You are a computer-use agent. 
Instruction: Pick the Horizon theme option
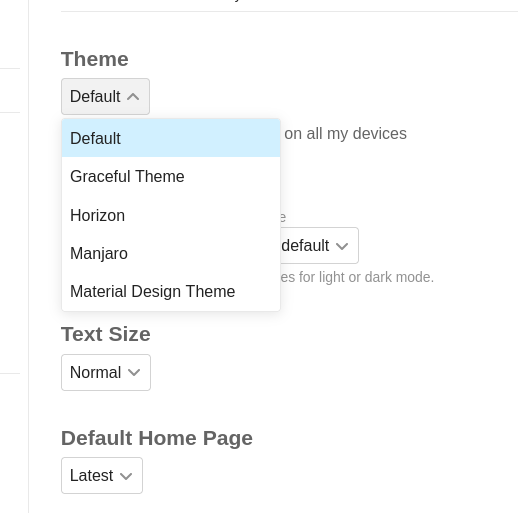click(x=171, y=215)
